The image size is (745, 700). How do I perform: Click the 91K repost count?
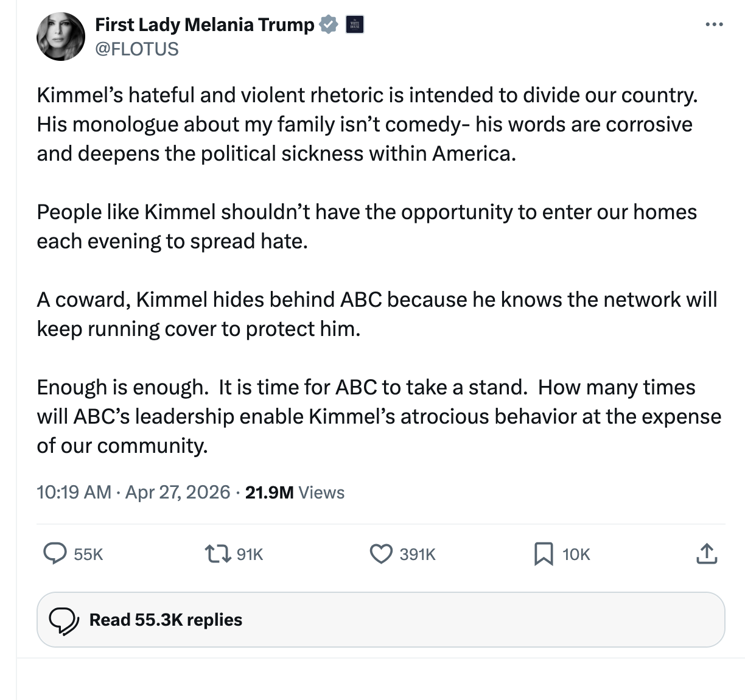pyautogui.click(x=250, y=554)
